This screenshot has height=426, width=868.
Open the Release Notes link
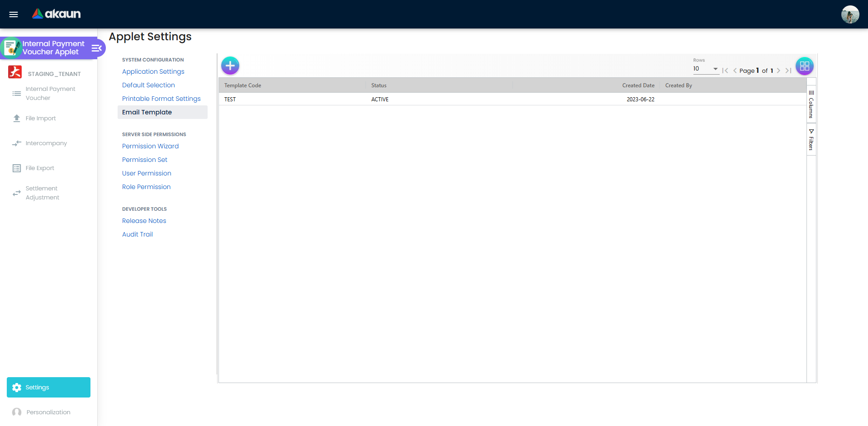(x=144, y=221)
